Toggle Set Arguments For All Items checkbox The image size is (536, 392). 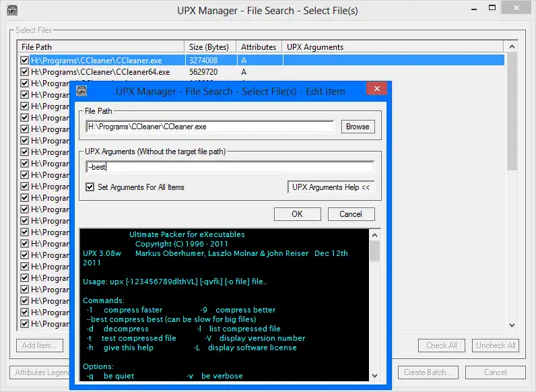90,187
